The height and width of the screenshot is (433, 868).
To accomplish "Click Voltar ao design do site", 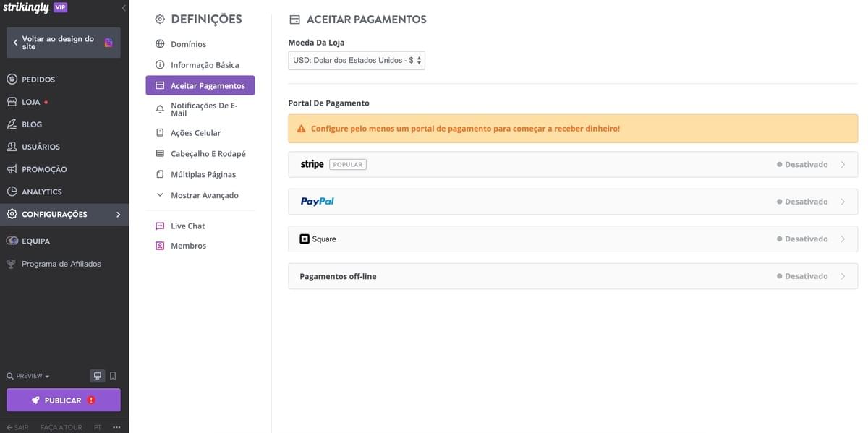I will [x=64, y=43].
